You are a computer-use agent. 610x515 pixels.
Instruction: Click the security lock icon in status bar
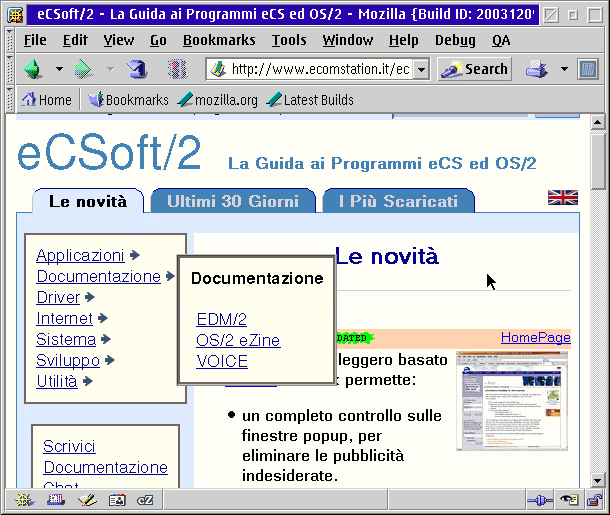click(592, 500)
